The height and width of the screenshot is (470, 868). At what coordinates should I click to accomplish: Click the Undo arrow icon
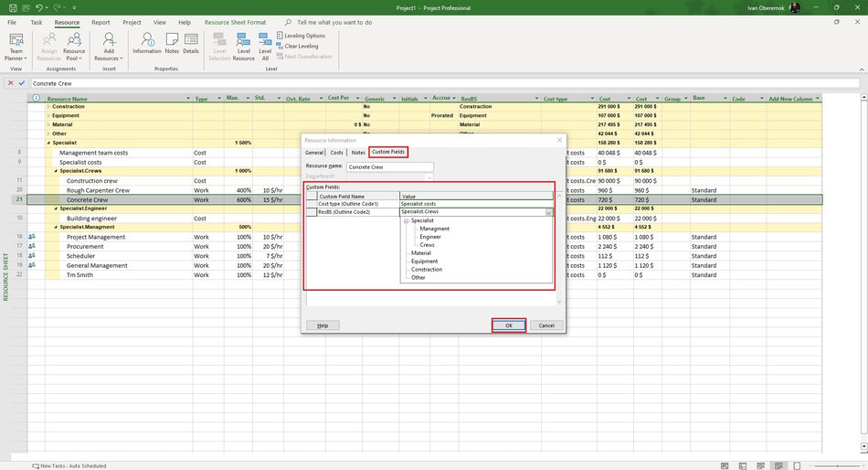[x=38, y=7]
